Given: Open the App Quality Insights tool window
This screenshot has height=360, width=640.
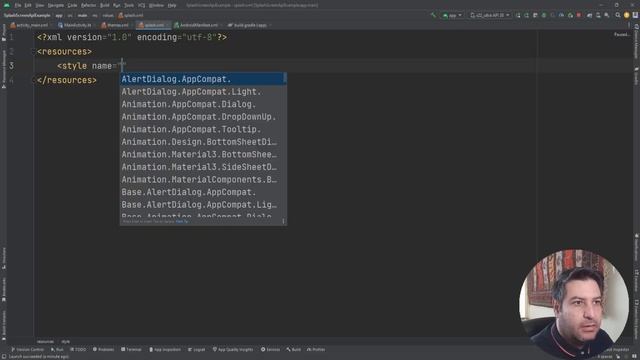Looking at the screenshot, I should [233, 349].
